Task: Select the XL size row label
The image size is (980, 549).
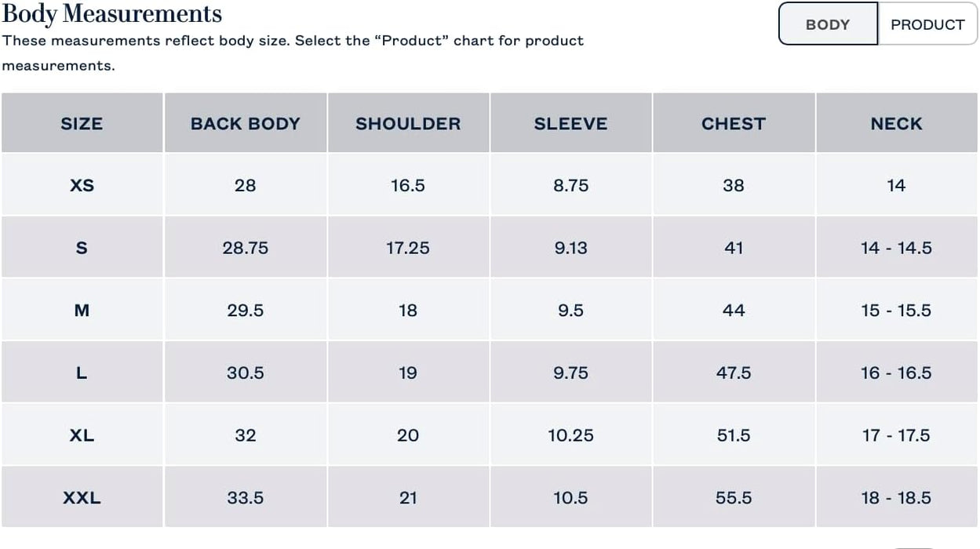Action: pos(82,435)
